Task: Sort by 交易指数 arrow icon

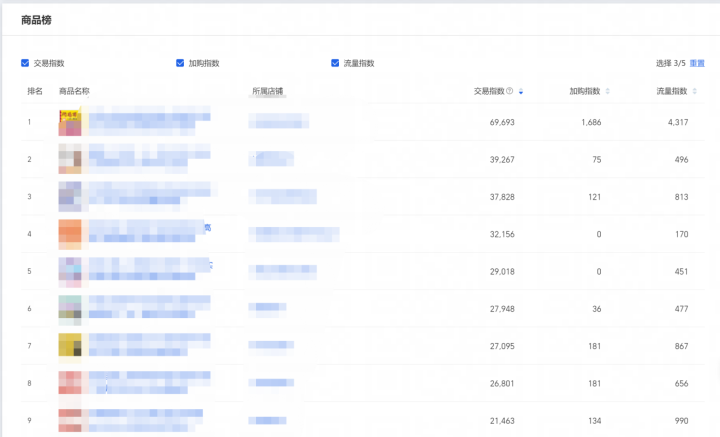Action: [x=521, y=91]
